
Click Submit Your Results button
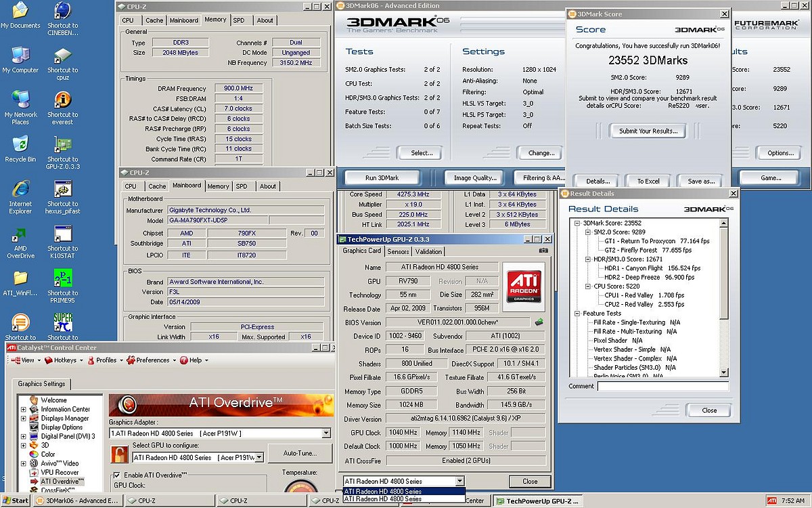[648, 131]
